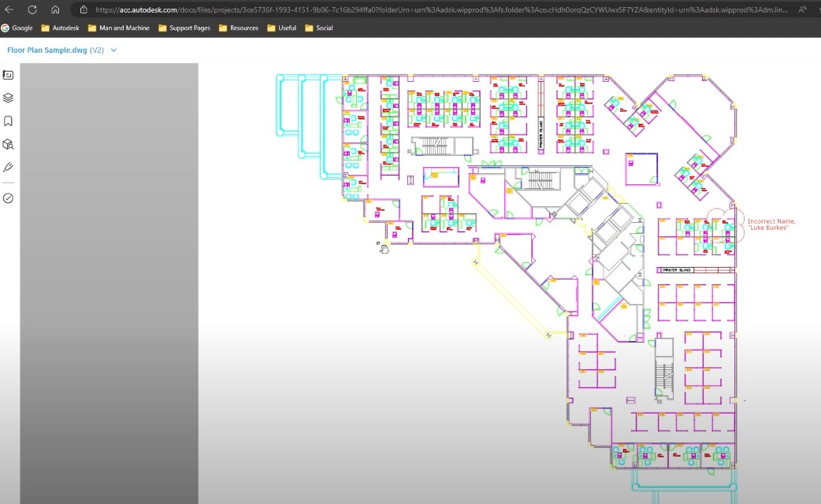The image size is (821, 504).
Task: Open the model properties search tool
Action: click(9, 144)
